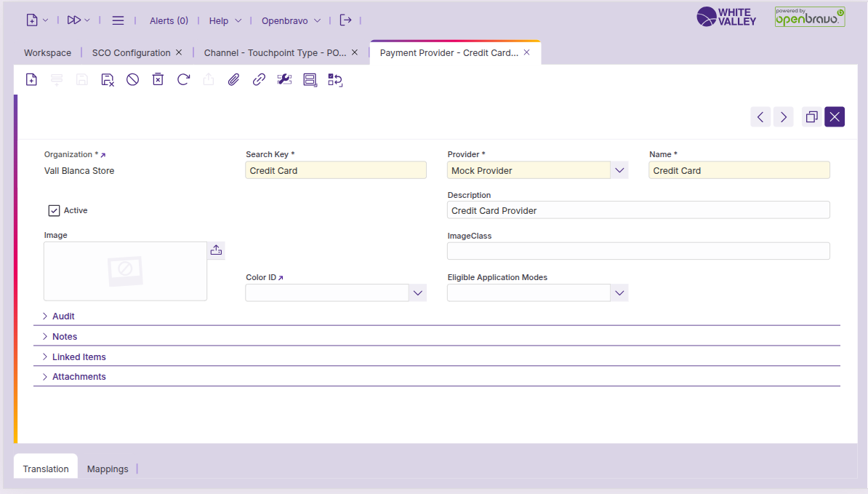Upload an image with the upload icon

[216, 250]
